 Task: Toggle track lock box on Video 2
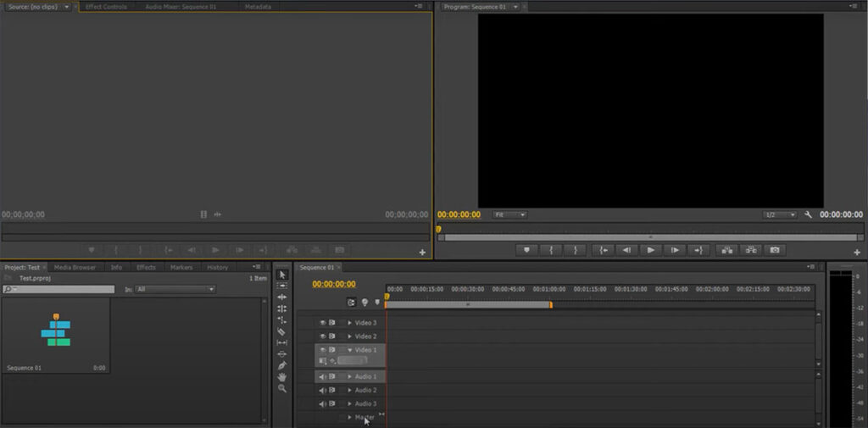click(x=342, y=336)
